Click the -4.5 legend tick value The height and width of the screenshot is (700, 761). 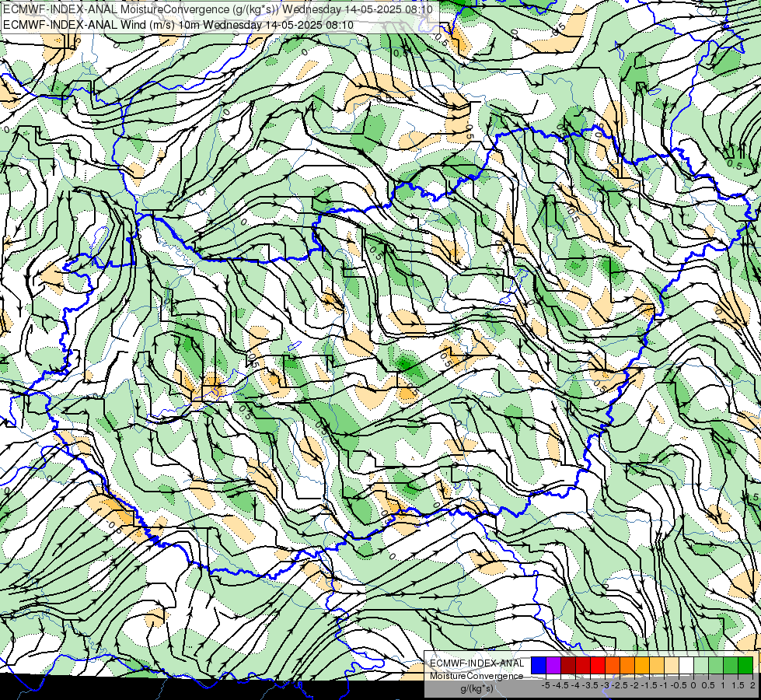(561, 685)
